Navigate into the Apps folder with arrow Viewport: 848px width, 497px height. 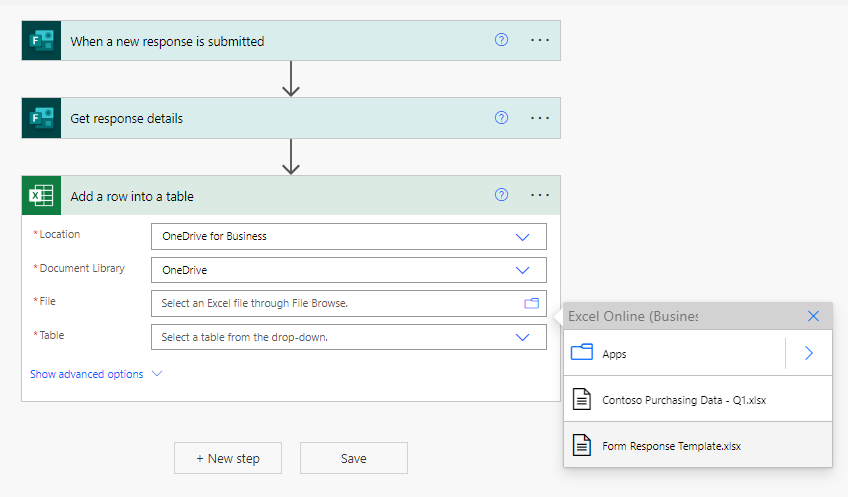pos(809,353)
